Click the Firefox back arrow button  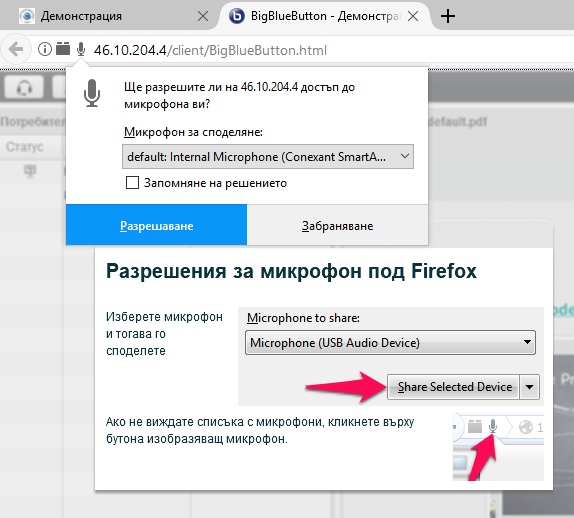[16, 49]
